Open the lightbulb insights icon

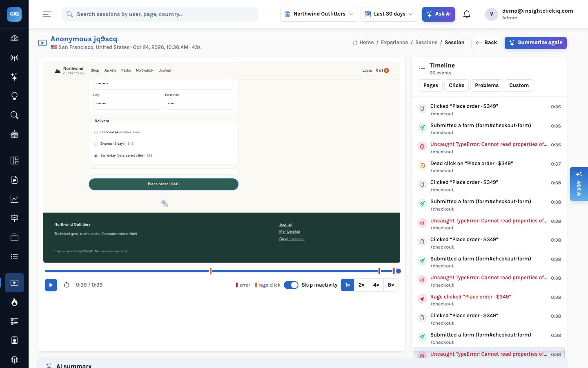coord(14,96)
